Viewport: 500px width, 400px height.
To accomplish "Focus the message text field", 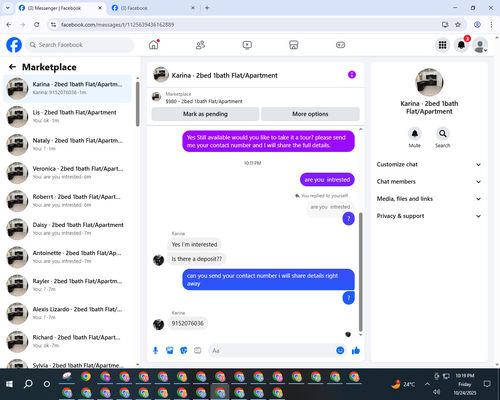I will tap(272, 351).
